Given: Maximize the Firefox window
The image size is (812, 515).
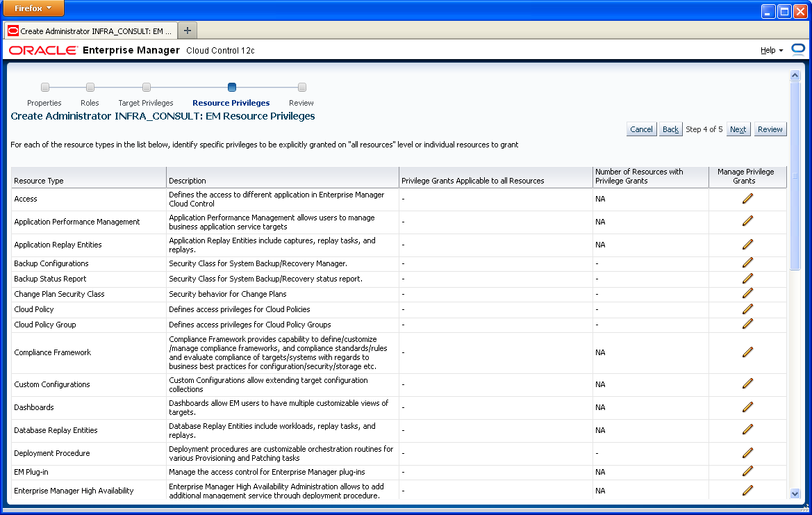Looking at the screenshot, I should [x=784, y=11].
